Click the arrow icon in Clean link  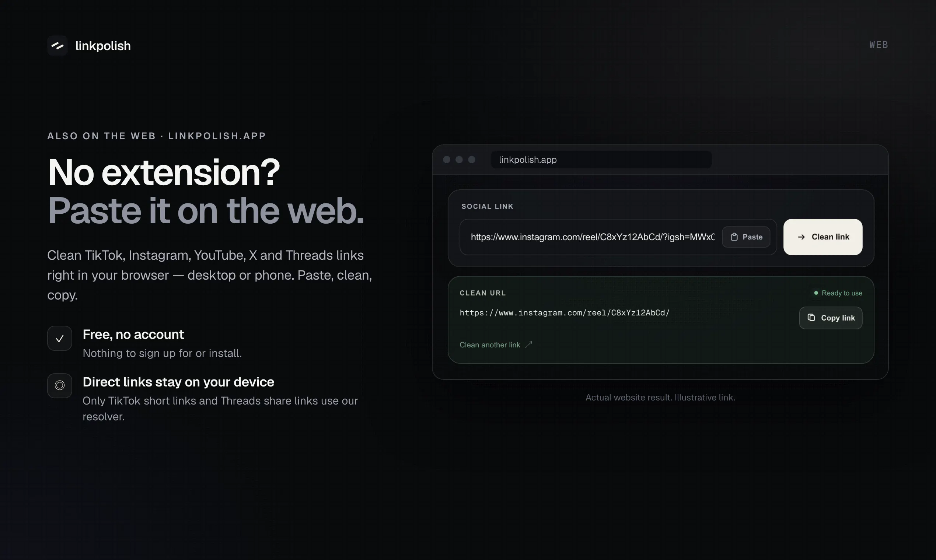pos(801,237)
